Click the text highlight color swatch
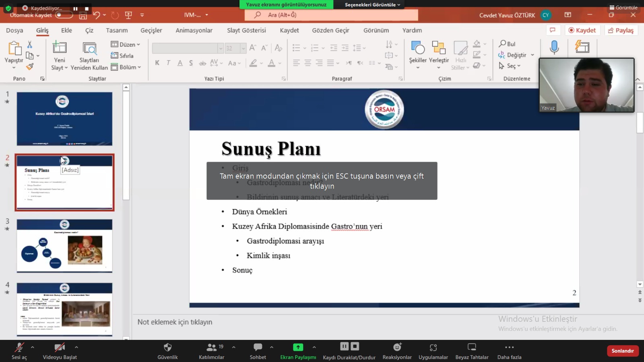This screenshot has width=644, height=362. 253,63
